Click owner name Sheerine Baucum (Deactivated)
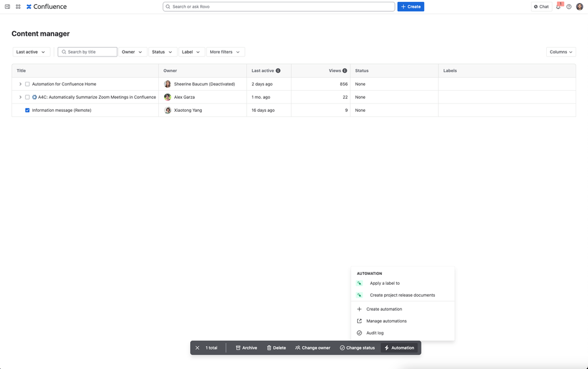The height and width of the screenshot is (369, 588). click(204, 84)
